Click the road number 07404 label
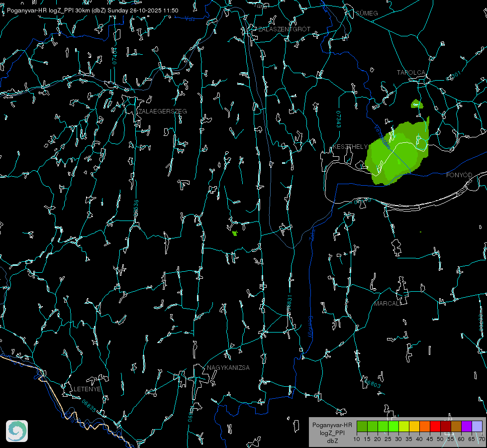Screen dimensions: 487x448 click(x=114, y=56)
